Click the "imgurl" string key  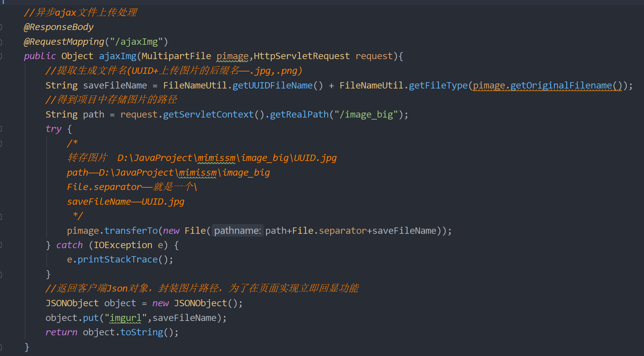coord(126,318)
